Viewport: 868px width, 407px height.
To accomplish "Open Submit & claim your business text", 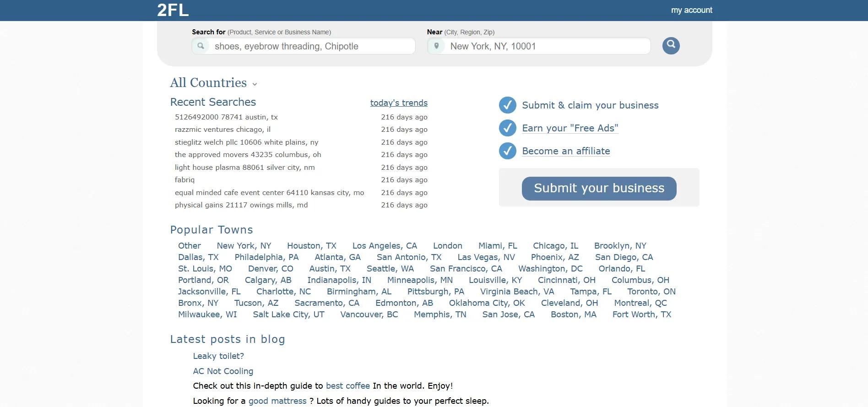I will [x=590, y=105].
